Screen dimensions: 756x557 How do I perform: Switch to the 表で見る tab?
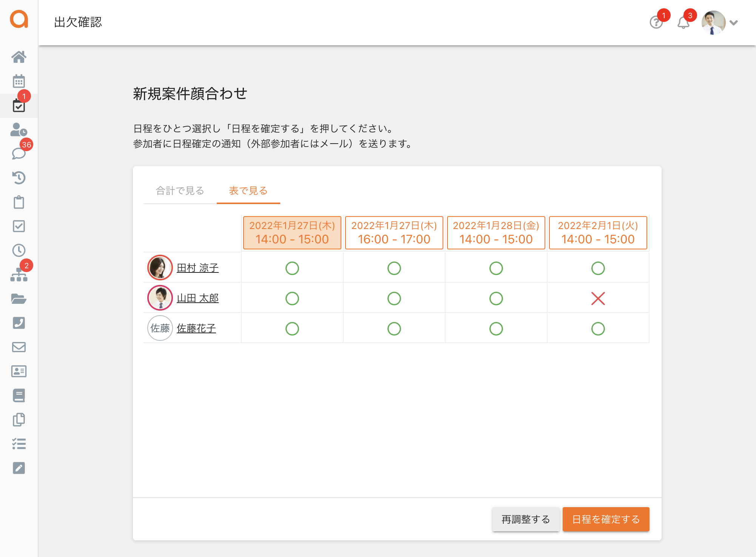(x=248, y=191)
